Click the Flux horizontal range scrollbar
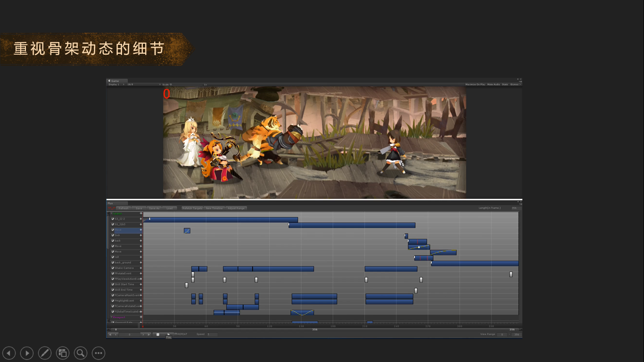Viewport: 644px width, 362px height. pos(314,329)
